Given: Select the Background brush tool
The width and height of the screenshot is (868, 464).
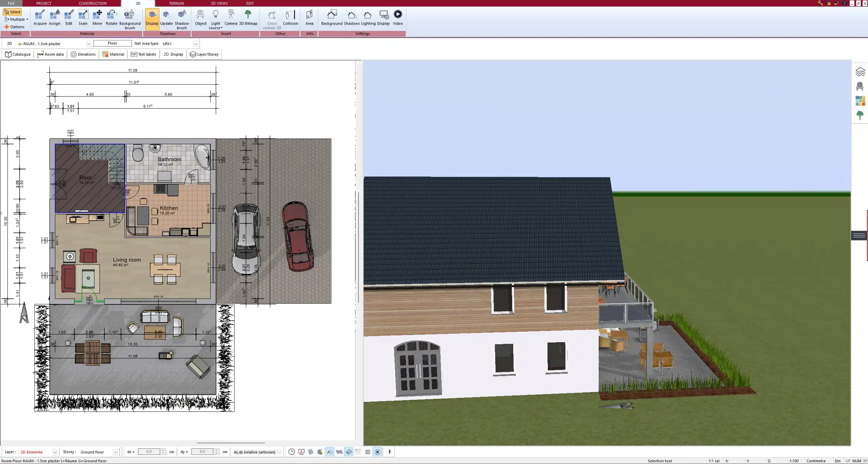Looking at the screenshot, I should point(130,20).
